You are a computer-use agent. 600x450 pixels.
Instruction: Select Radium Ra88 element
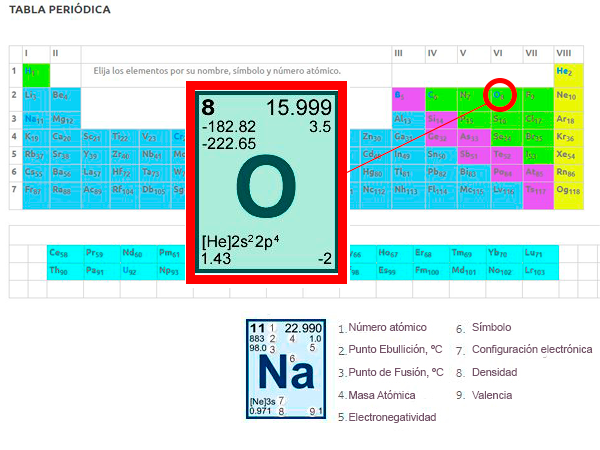(65, 196)
